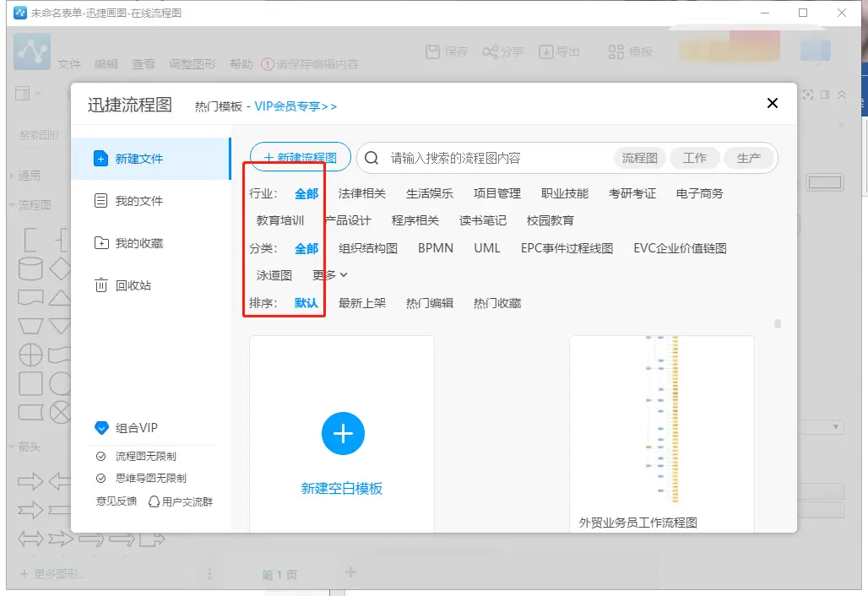Filter industry by 读书笔记

[x=483, y=221]
